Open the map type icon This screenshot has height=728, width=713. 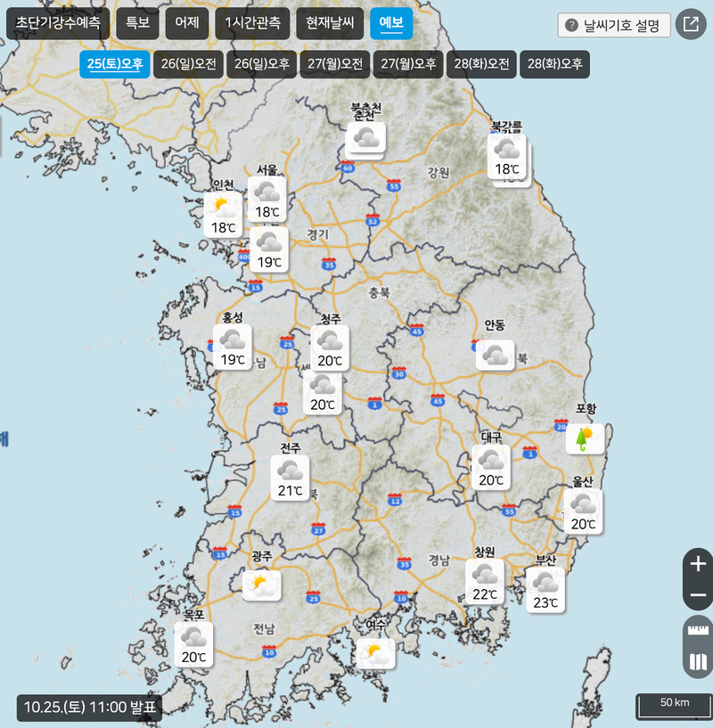tap(698, 662)
